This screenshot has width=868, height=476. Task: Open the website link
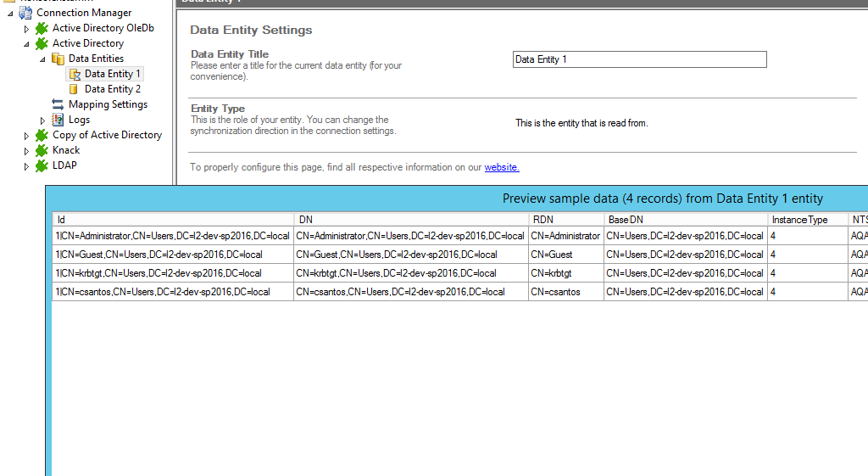(x=502, y=167)
